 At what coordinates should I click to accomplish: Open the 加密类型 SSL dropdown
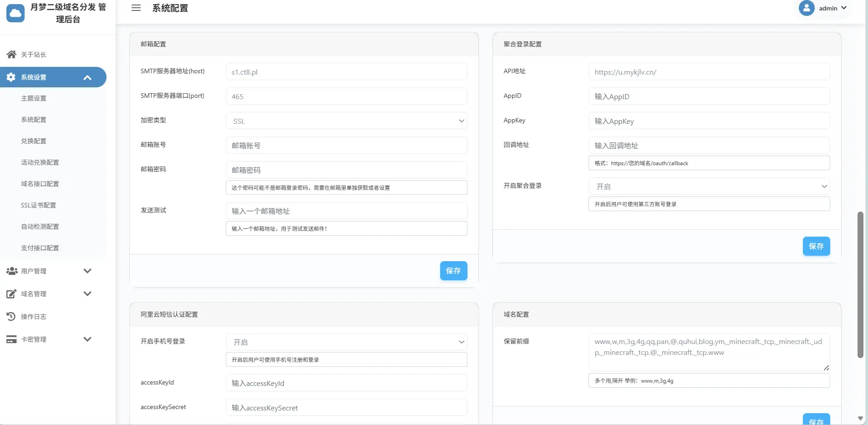click(346, 121)
